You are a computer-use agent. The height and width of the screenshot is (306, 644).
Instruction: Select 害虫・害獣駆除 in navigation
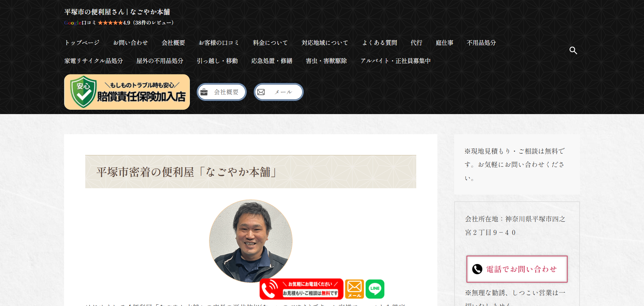pyautogui.click(x=326, y=61)
